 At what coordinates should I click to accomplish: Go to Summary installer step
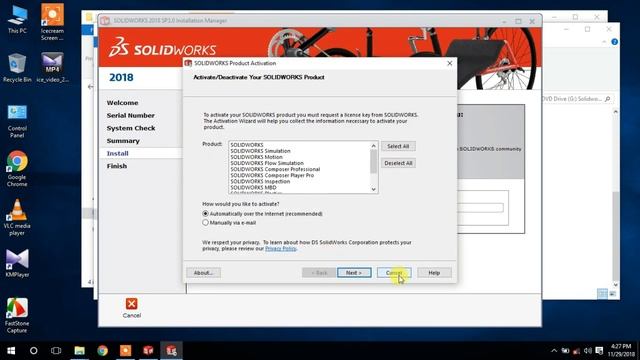point(123,141)
